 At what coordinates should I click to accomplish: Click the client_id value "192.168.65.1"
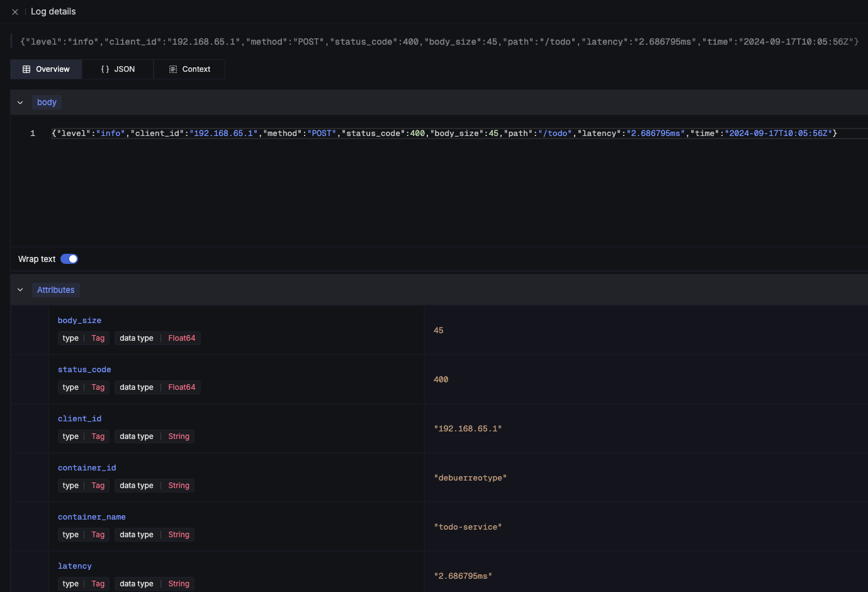point(468,429)
